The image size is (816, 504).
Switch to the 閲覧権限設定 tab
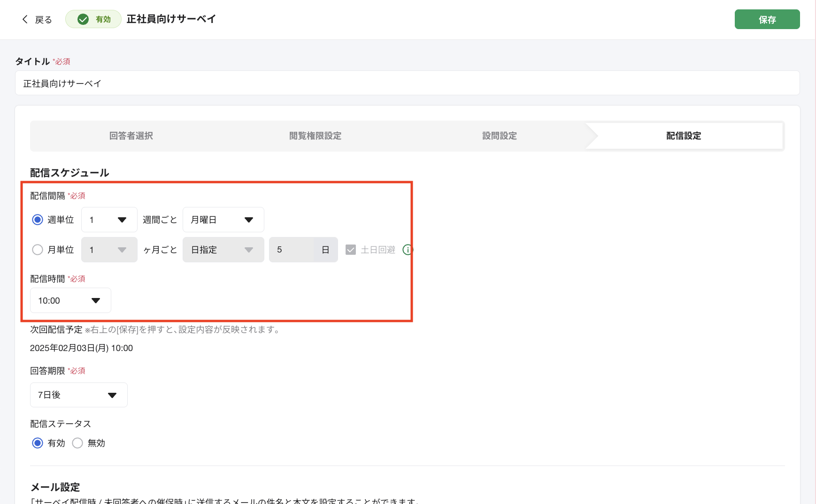[x=315, y=136]
